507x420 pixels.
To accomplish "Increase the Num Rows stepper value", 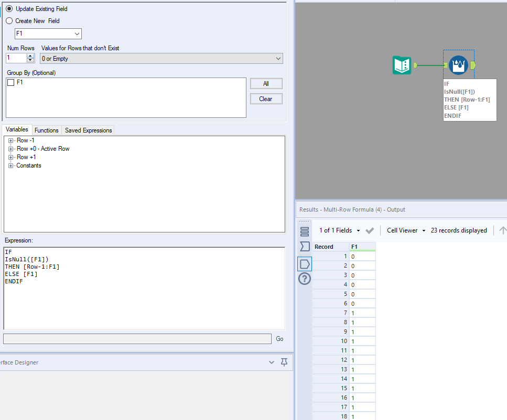I will (30, 56).
